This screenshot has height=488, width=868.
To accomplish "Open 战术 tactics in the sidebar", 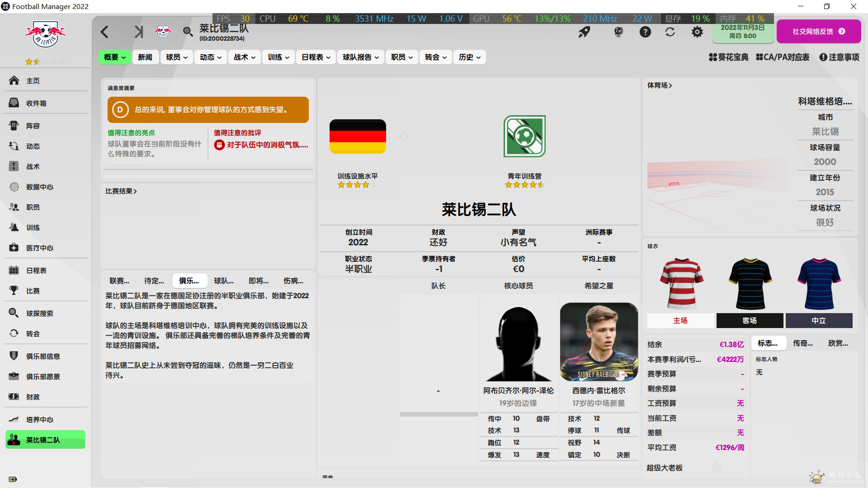I will 45,166.
